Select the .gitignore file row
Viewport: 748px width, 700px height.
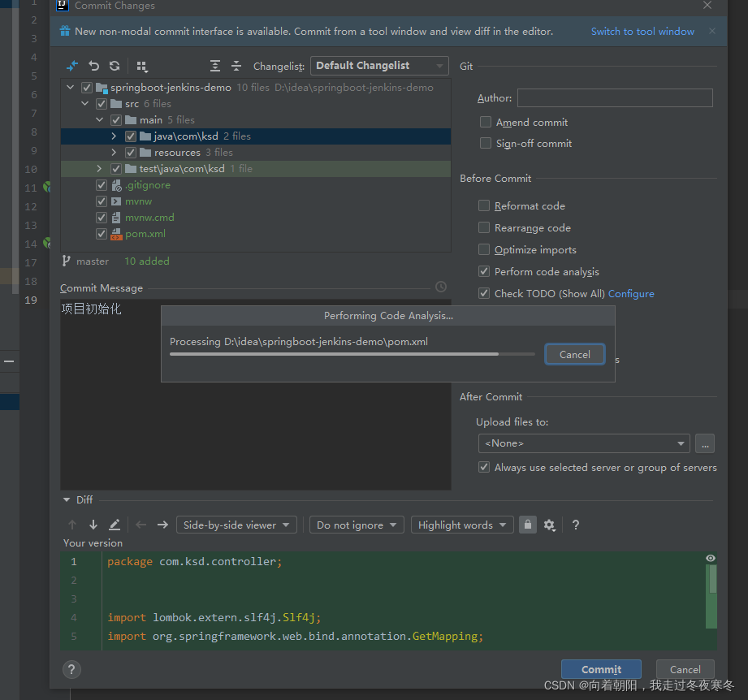pyautogui.click(x=256, y=185)
